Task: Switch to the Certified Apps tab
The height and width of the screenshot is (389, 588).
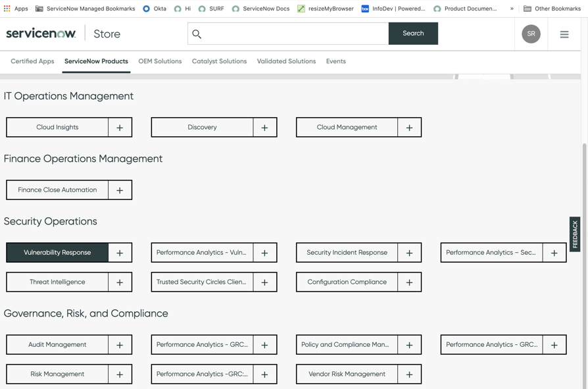Action: pos(32,61)
